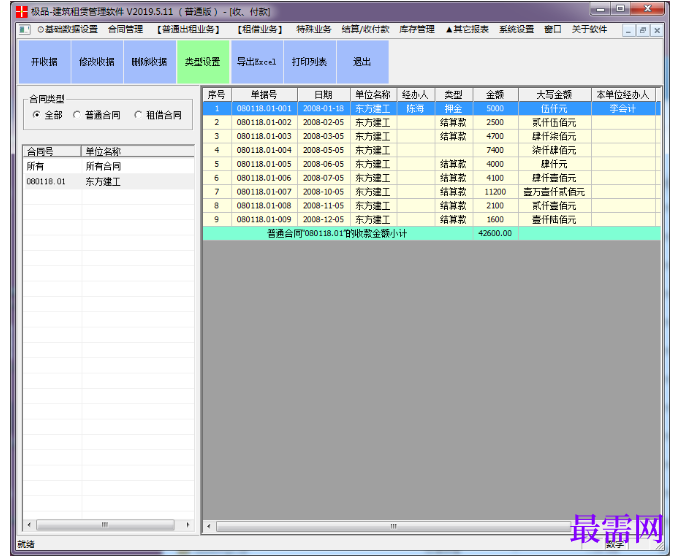
Task: Select the 所有 所有合同 contract row
Action: click(109, 166)
